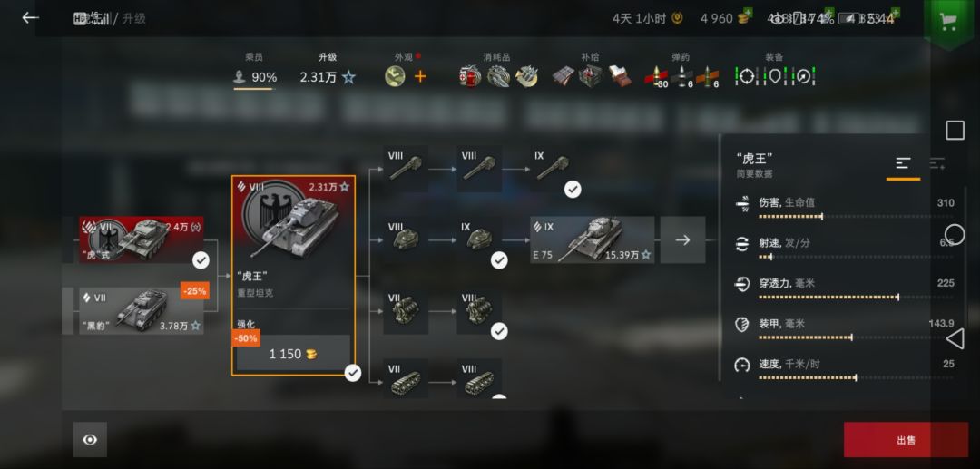Select the IX gun module
Image resolution: width=980 pixels, height=469 pixels.
click(x=553, y=169)
